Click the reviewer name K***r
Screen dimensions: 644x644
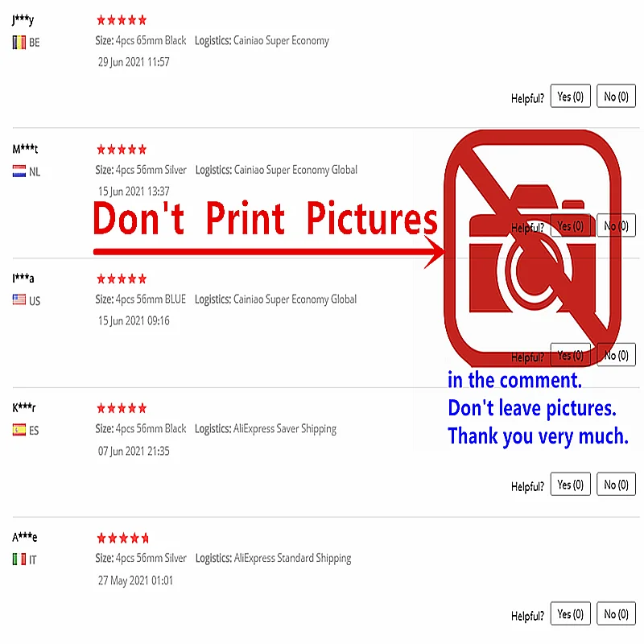tap(24, 407)
